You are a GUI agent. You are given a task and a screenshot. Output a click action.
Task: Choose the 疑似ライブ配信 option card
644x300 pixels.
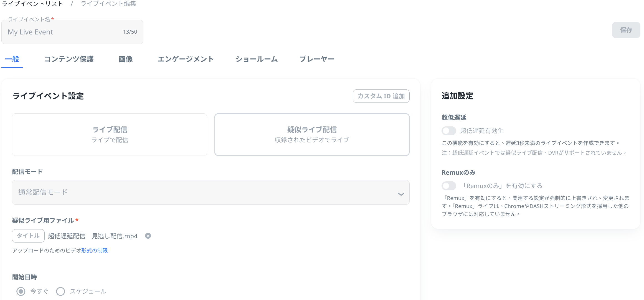pyautogui.click(x=312, y=134)
